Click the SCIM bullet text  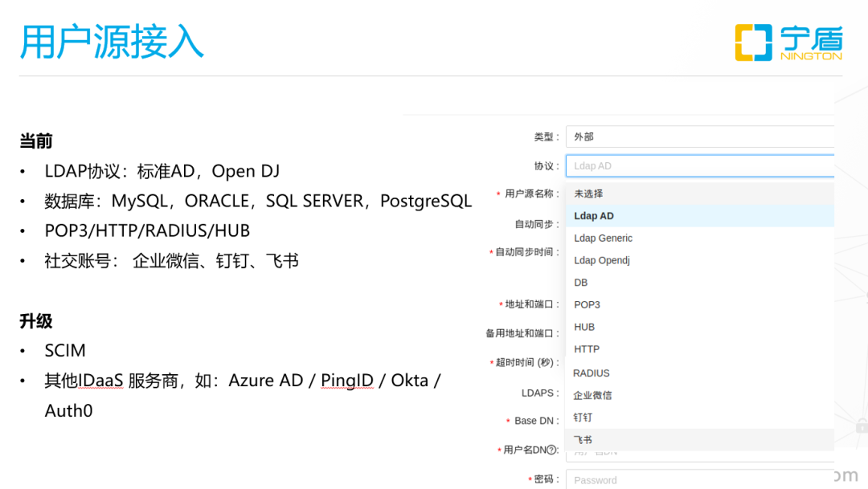tap(65, 351)
